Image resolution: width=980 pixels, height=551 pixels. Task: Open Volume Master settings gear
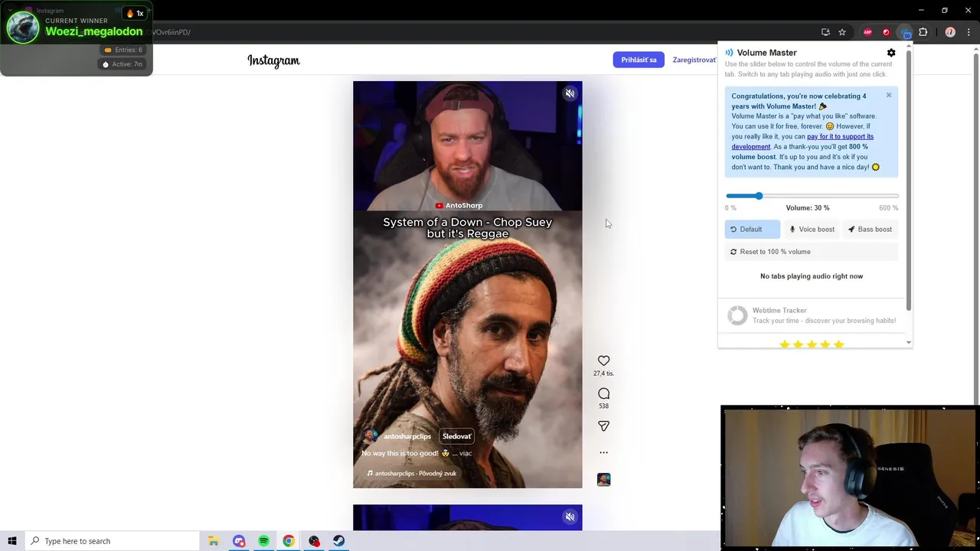(x=891, y=53)
